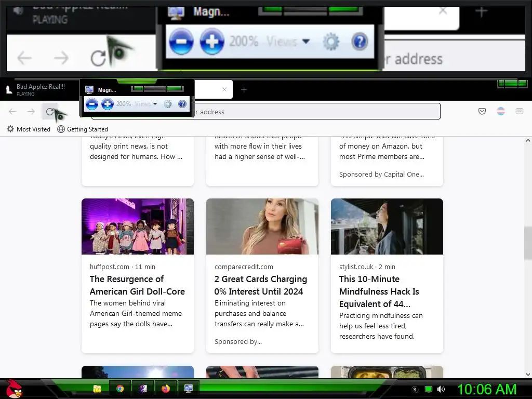Viewport: 532px width, 399px height.
Task: Click 'Sponsored by...' under comparecredit card
Action: tap(238, 342)
